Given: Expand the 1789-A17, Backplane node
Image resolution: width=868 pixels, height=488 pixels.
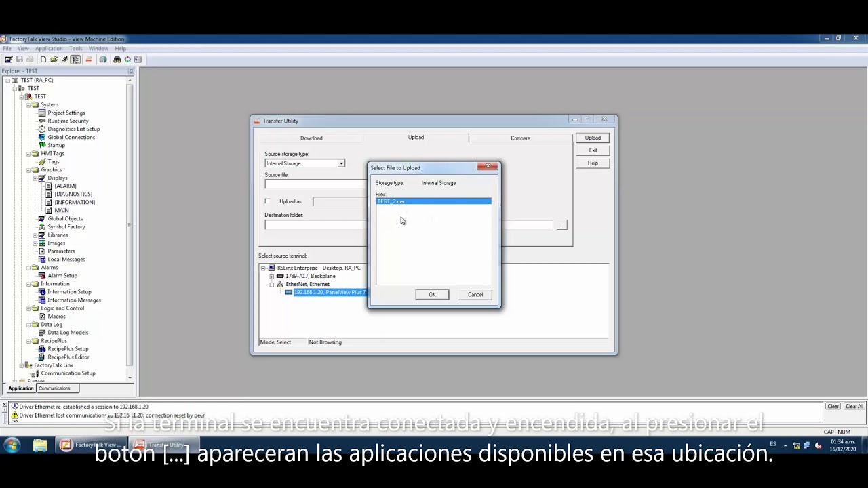Looking at the screenshot, I should pyautogui.click(x=272, y=276).
